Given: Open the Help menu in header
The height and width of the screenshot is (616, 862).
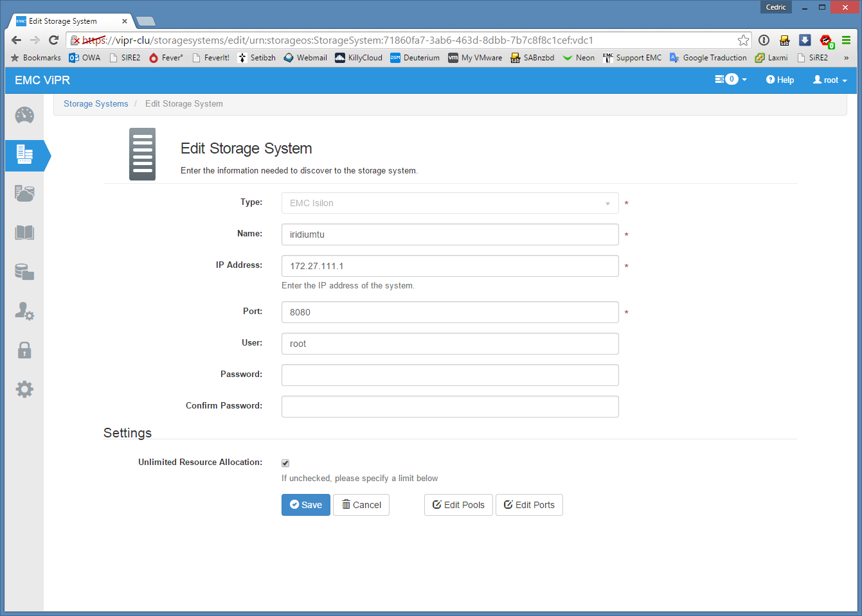Looking at the screenshot, I should pos(780,80).
